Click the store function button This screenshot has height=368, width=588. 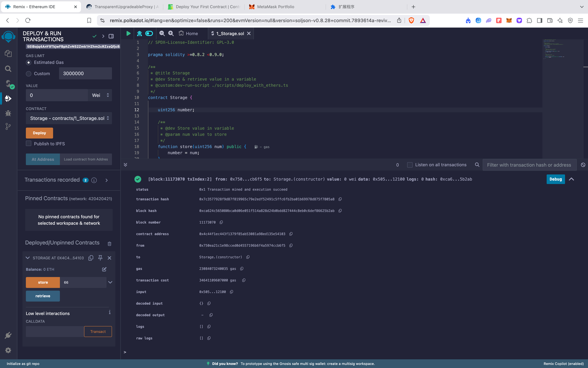coord(43,282)
